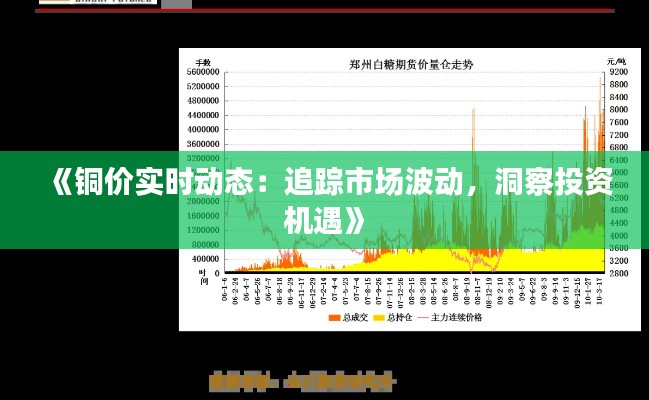Click the 07-4-4 date label

tap(335, 289)
